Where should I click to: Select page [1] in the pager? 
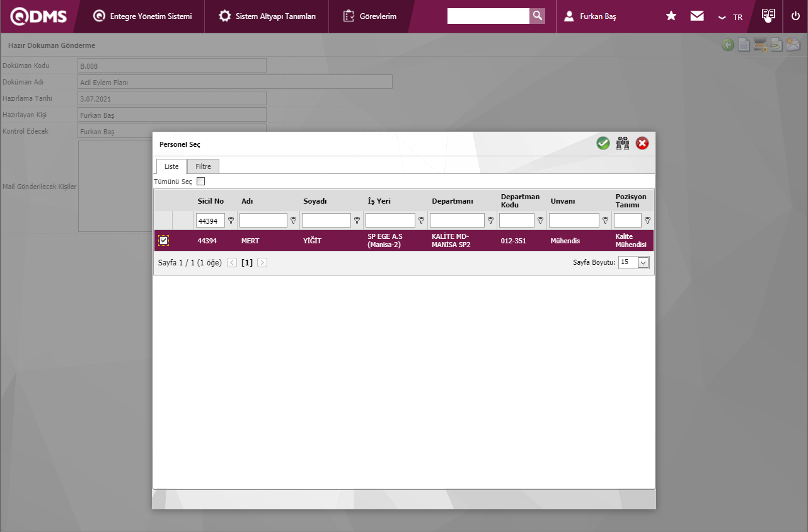[x=247, y=263]
